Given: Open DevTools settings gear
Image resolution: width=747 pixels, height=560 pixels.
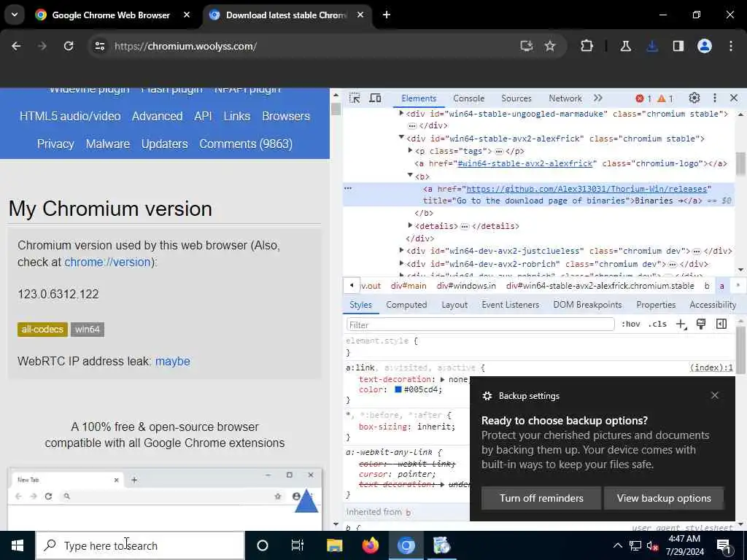Looking at the screenshot, I should pyautogui.click(x=694, y=98).
